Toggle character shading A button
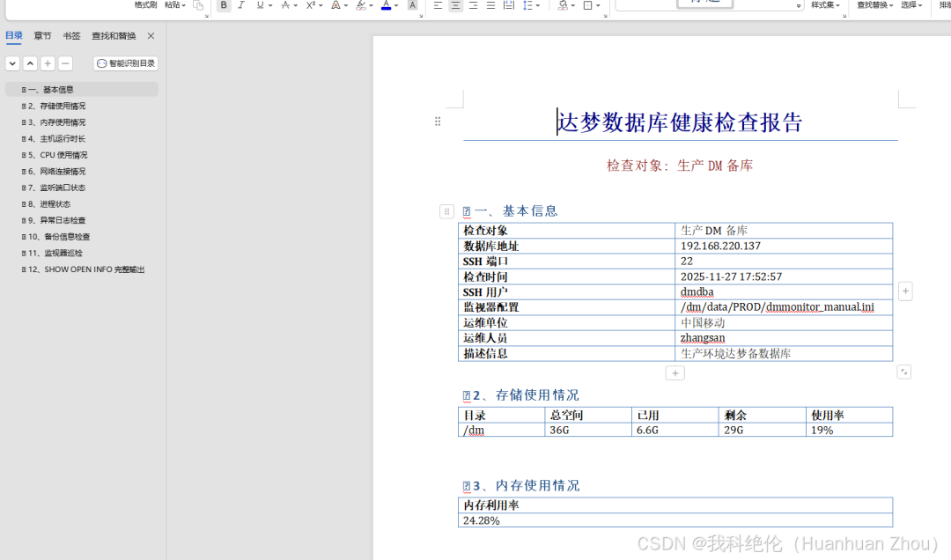 (x=412, y=5)
